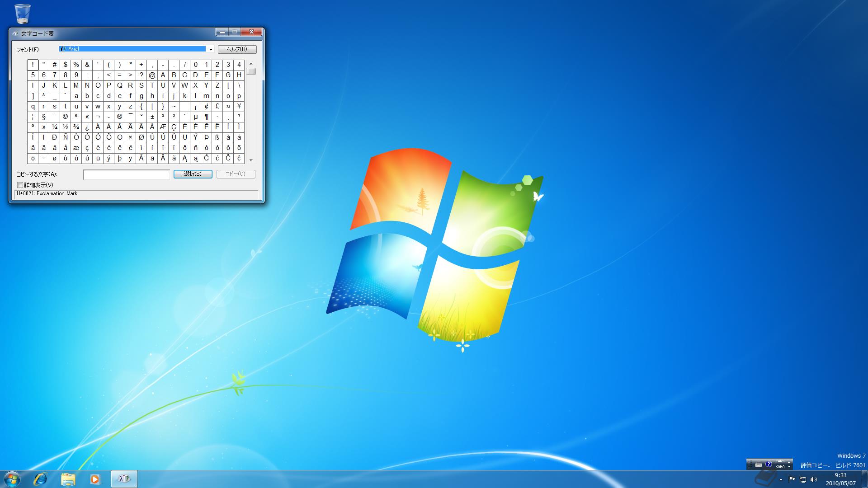This screenshot has height=488, width=868.
Task: Select the copyright © character
Action: (66, 117)
